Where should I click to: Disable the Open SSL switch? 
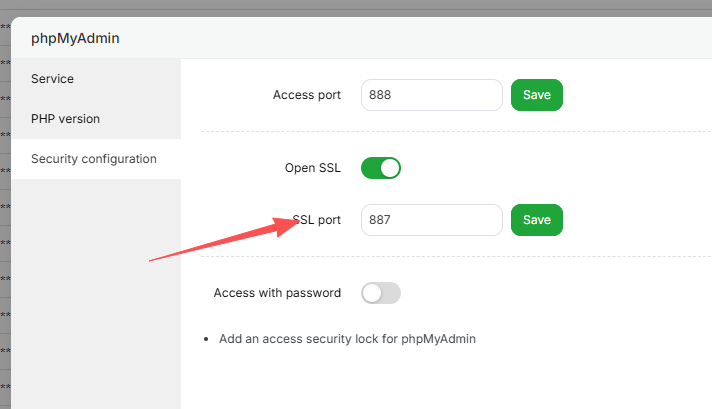point(381,168)
